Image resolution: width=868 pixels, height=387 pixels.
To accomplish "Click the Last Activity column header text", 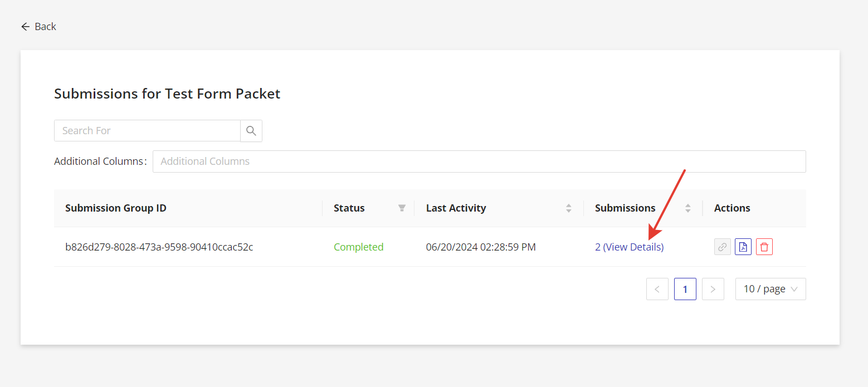I will tap(456, 208).
